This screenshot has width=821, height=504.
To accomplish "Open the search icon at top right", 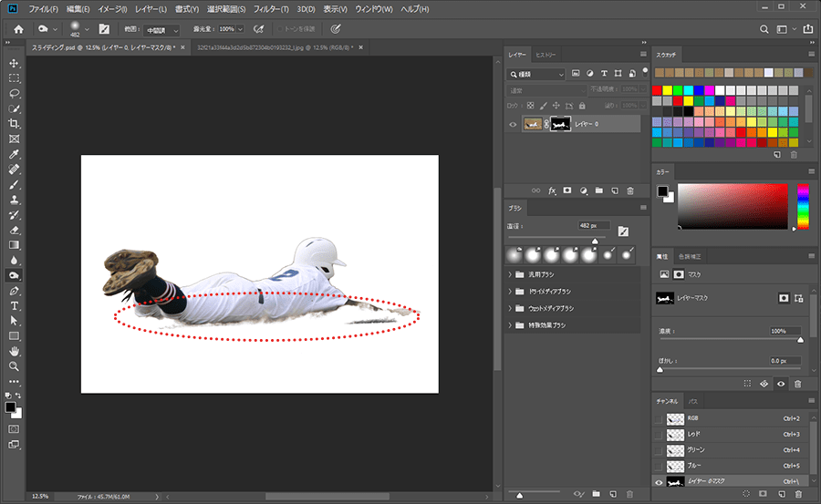I will point(764,29).
